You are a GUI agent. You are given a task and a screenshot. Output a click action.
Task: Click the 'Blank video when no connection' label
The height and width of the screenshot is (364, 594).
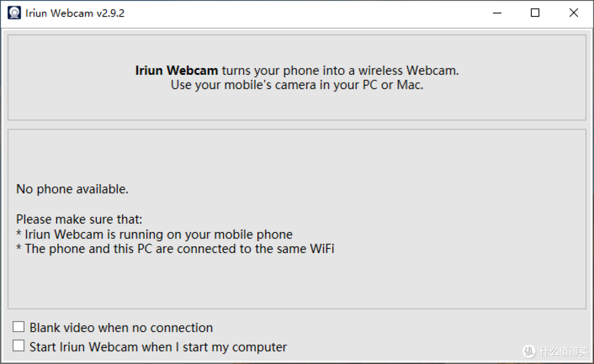[x=121, y=328]
